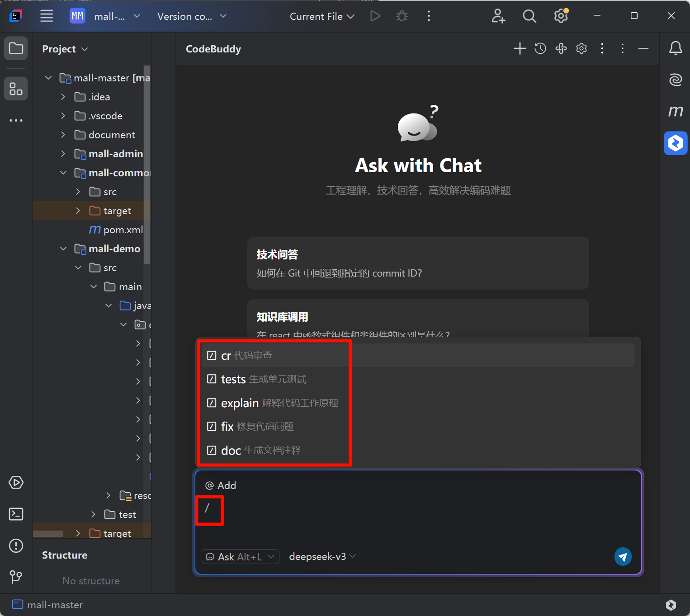Screen dimensions: 690x616
Task: Open CodeBuddy chat history
Action: tap(540, 49)
